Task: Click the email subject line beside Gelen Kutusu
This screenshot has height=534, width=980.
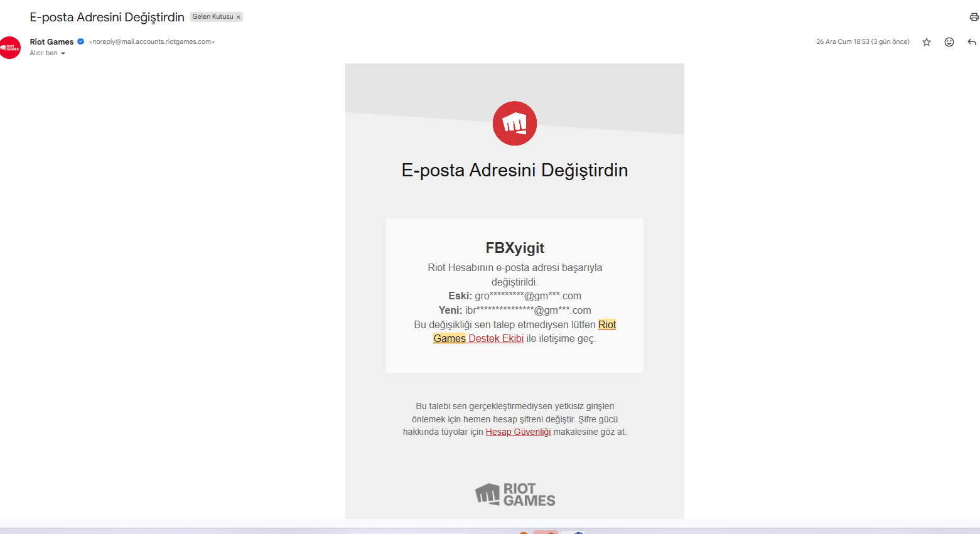Action: [x=107, y=17]
